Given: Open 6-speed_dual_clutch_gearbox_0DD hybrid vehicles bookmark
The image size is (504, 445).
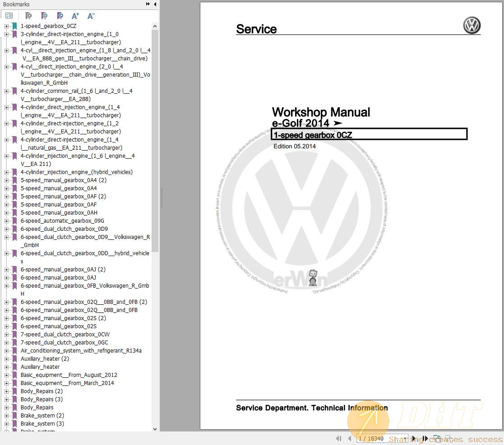Looking at the screenshot, I should click(x=85, y=257).
